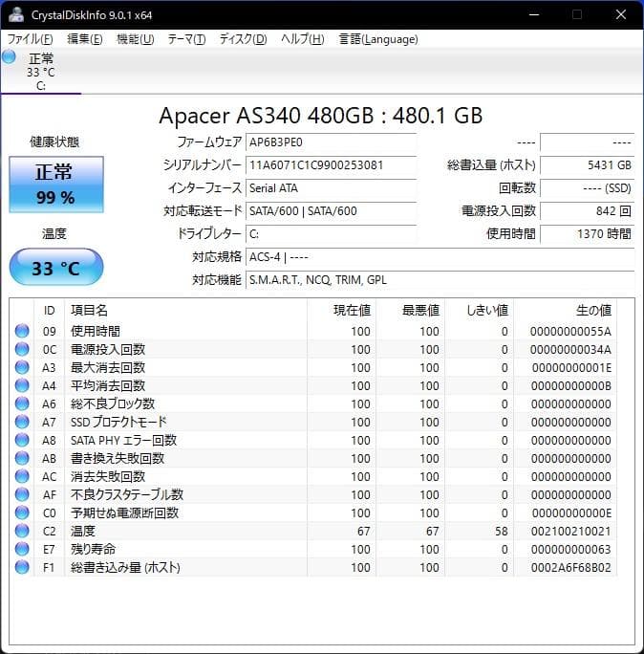Click the ID column header

[49, 311]
